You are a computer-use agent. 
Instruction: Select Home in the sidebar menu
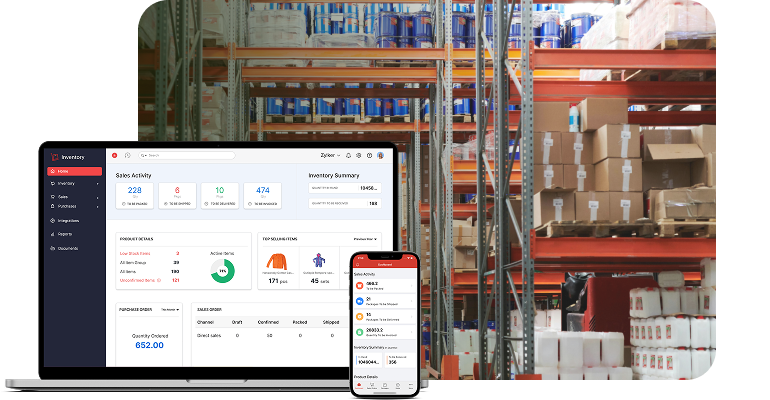point(72,171)
